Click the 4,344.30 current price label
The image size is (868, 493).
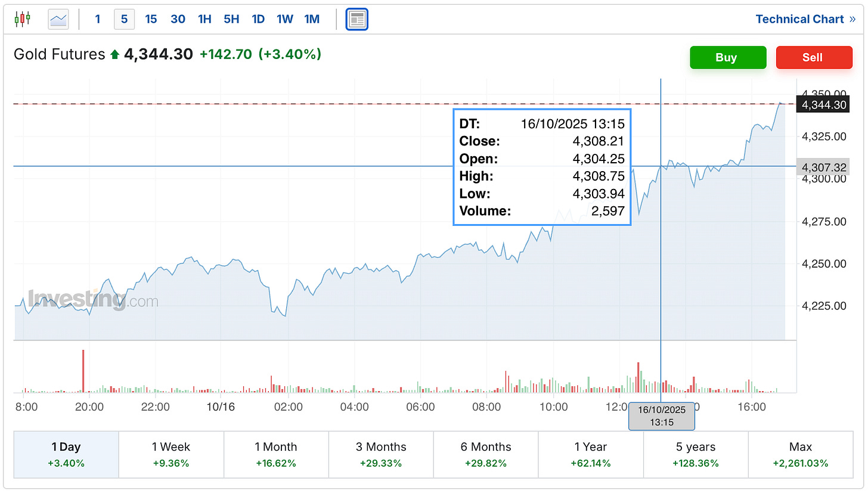(x=824, y=104)
